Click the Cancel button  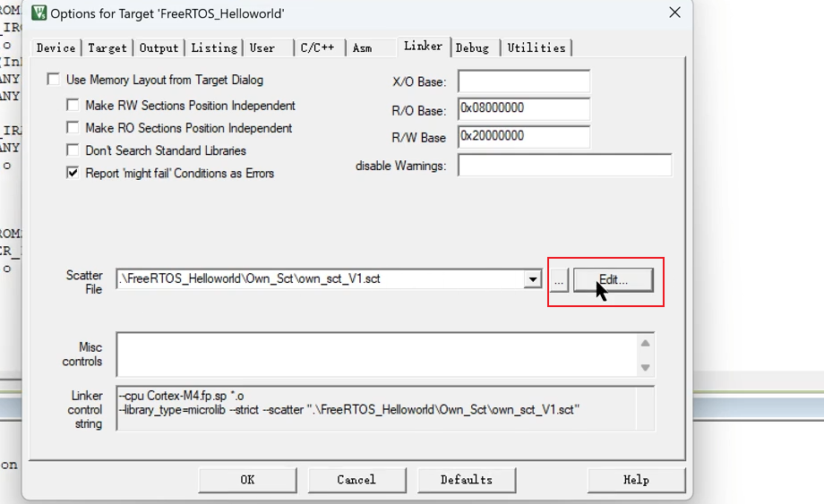(356, 480)
